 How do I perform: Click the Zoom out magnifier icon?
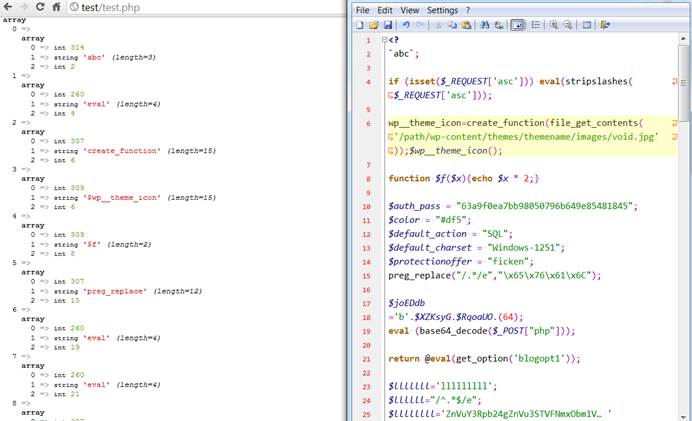point(568,25)
